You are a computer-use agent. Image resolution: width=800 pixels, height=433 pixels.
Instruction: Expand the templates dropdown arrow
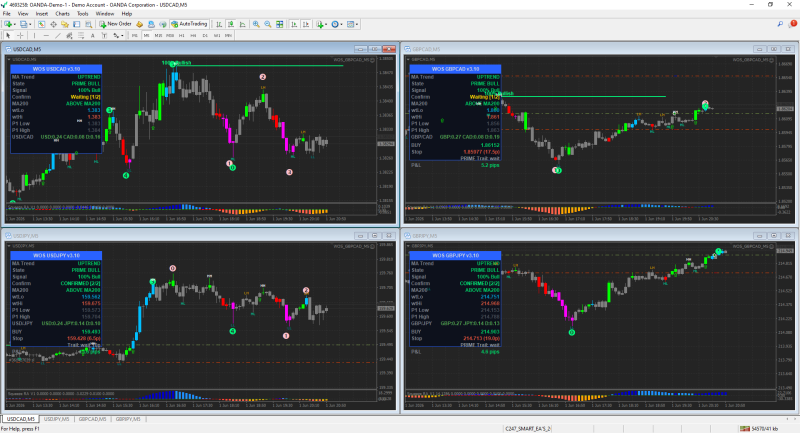pyautogui.click(x=357, y=24)
